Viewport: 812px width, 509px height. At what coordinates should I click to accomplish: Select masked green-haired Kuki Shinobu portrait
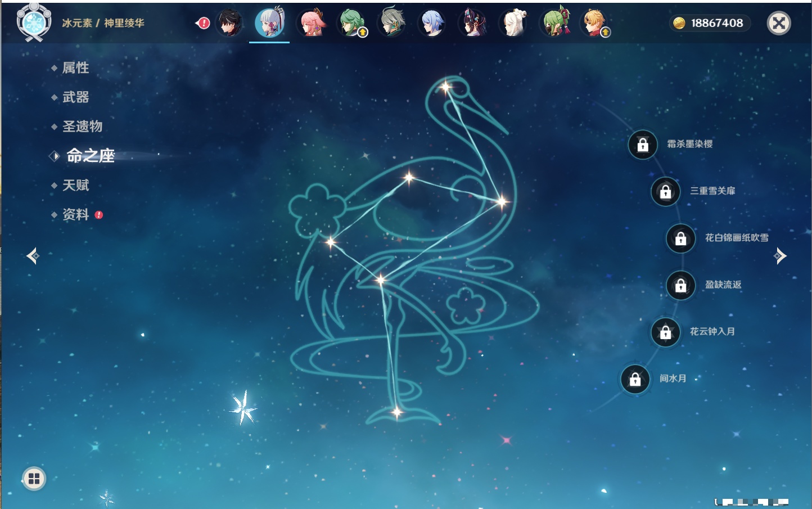556,22
